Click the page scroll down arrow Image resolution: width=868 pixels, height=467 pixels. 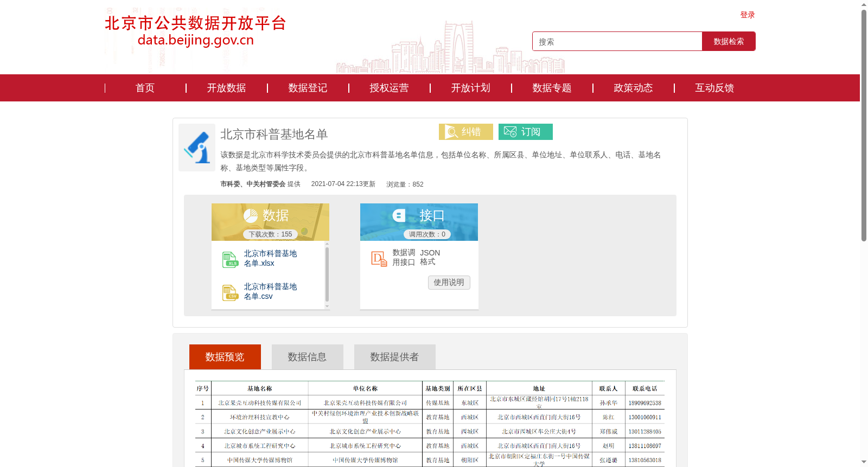tap(864, 462)
